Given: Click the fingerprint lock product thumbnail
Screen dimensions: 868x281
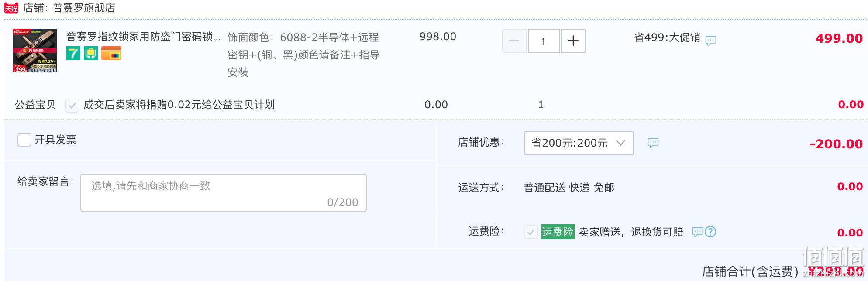Looking at the screenshot, I should [x=35, y=51].
